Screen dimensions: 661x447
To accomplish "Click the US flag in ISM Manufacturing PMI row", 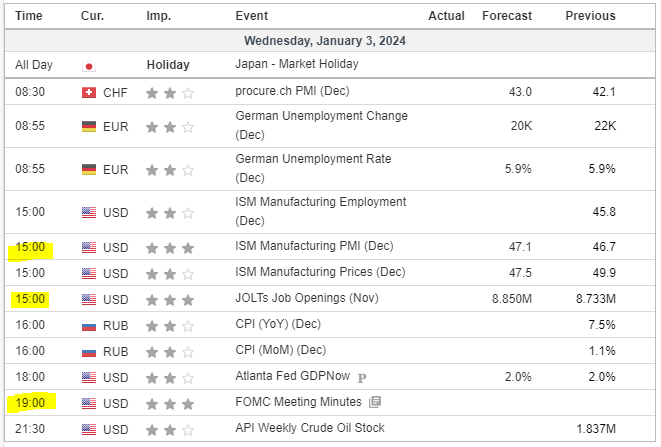I will 89,247.
